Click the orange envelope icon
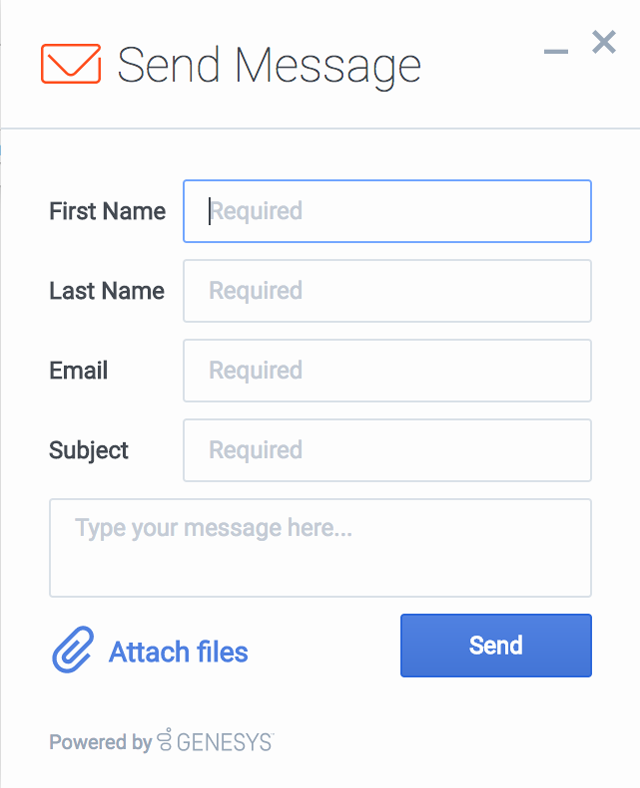Viewport: 640px width, 788px height. (x=71, y=64)
